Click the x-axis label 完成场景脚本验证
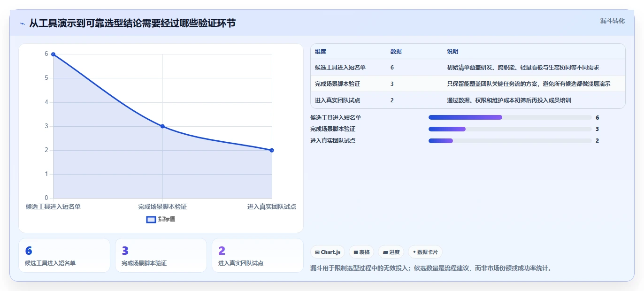Screen dimensions: 644x291 point(162,207)
